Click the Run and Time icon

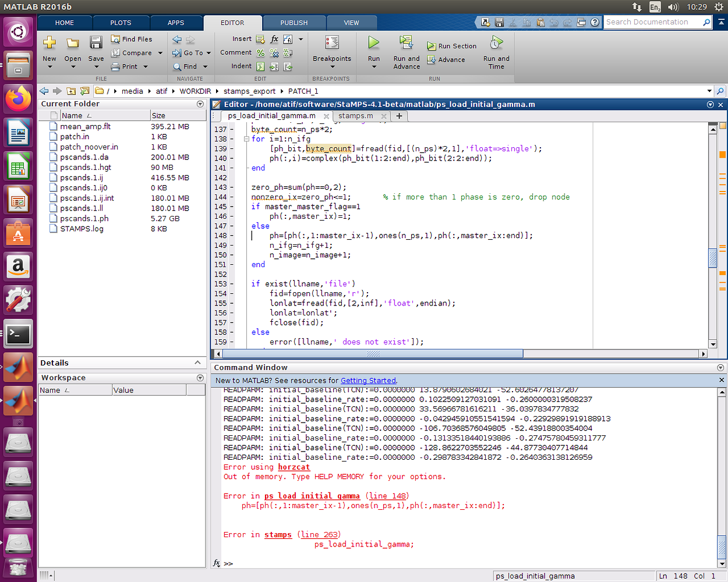point(496,43)
